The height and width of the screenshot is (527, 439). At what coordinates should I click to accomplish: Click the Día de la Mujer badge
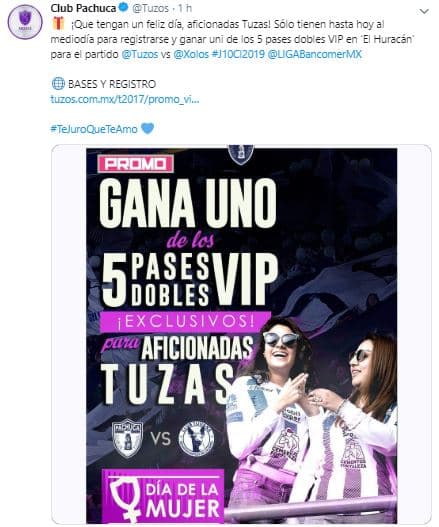click(x=163, y=496)
